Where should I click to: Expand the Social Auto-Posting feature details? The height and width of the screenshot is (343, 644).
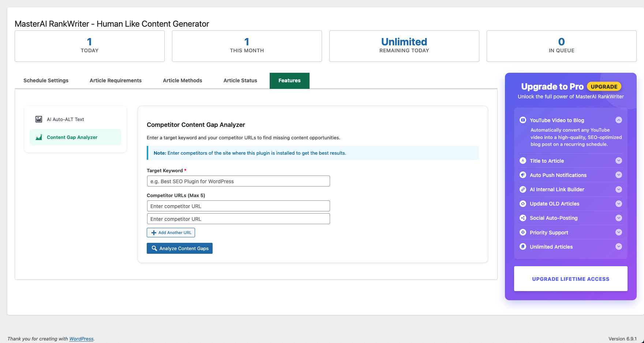619,218
